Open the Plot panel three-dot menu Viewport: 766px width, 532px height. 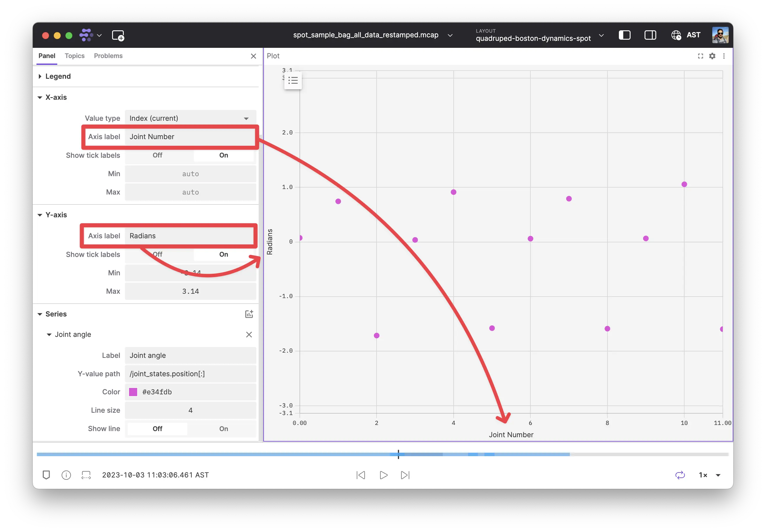[x=724, y=56]
